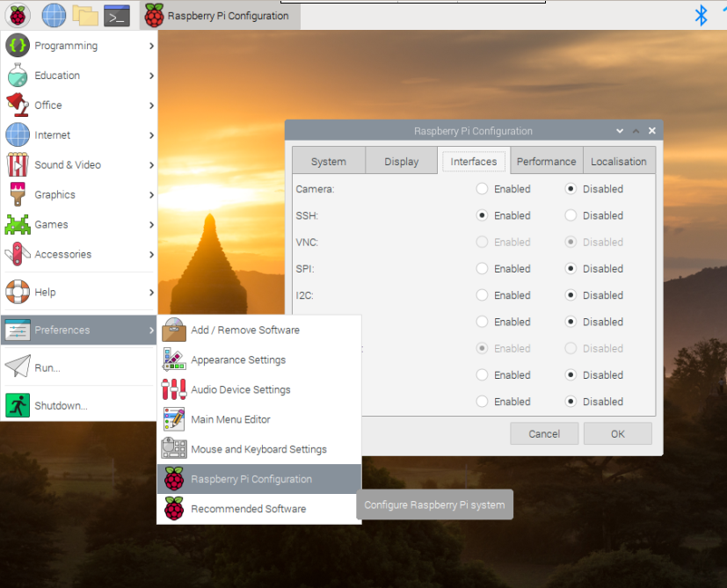Click the Games space invader icon
Screen dimensions: 727x588
click(18, 224)
